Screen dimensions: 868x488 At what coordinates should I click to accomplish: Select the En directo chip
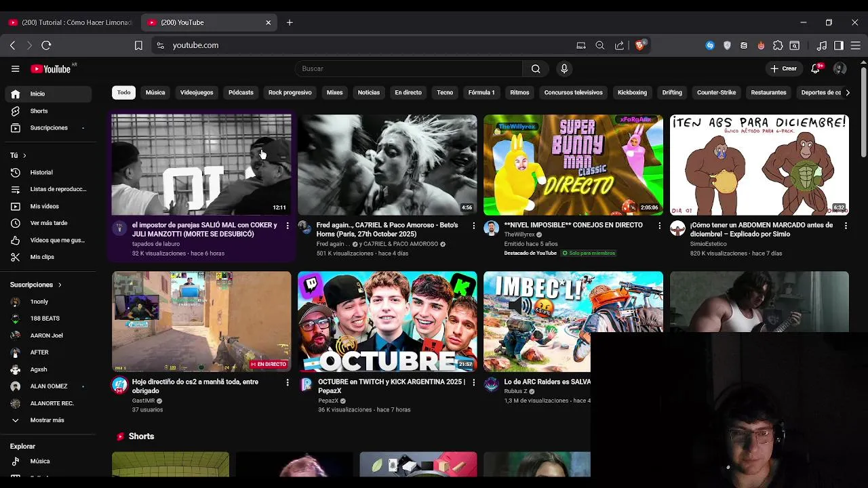point(408,92)
